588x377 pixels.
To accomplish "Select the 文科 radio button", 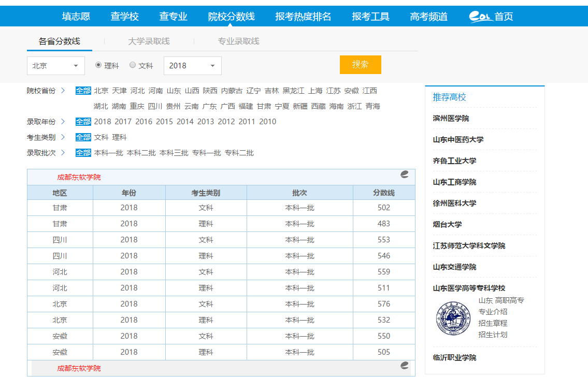I will pyautogui.click(x=133, y=65).
